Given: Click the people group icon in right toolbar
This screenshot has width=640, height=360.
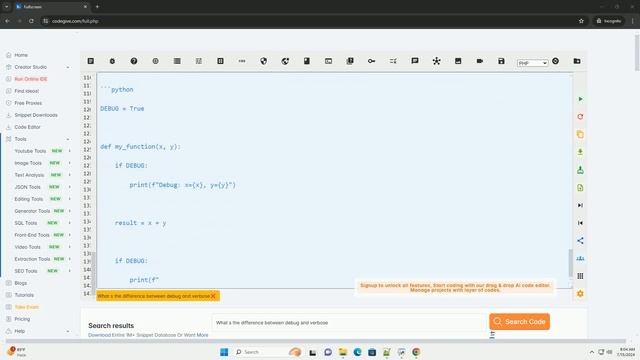Looking at the screenshot, I should (x=580, y=258).
